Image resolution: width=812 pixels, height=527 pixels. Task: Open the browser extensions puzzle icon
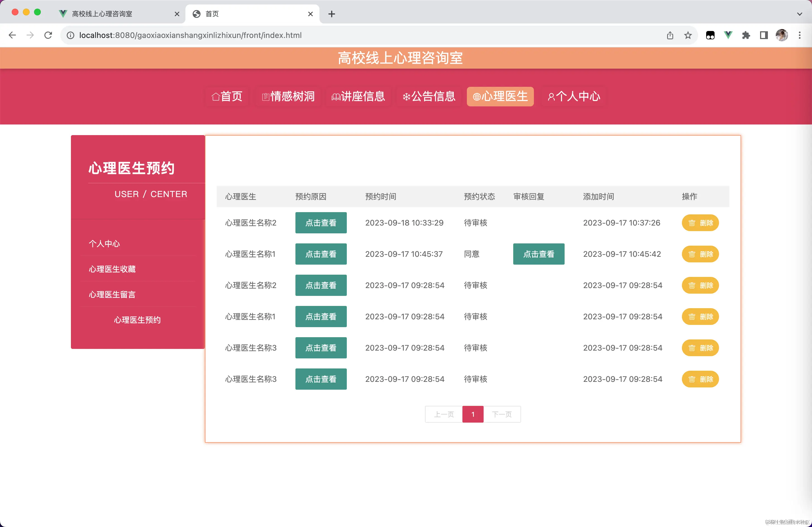pyautogui.click(x=746, y=35)
